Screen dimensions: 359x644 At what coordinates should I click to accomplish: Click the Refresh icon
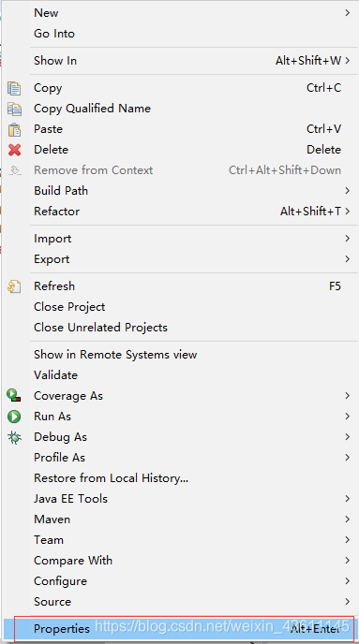(14, 286)
